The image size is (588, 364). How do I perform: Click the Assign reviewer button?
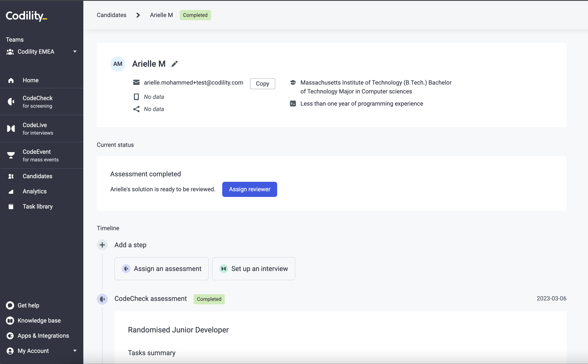click(250, 189)
